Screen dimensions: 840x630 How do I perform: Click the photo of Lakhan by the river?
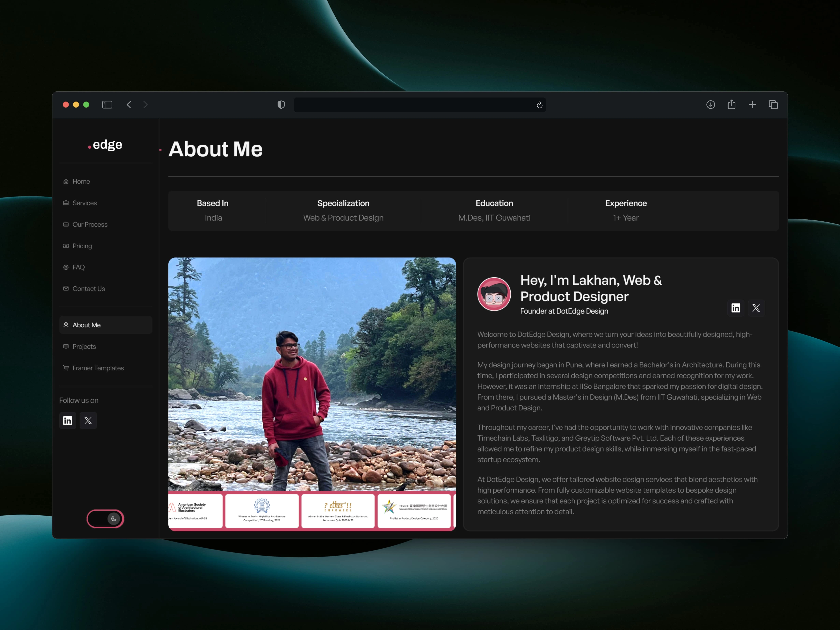312,374
